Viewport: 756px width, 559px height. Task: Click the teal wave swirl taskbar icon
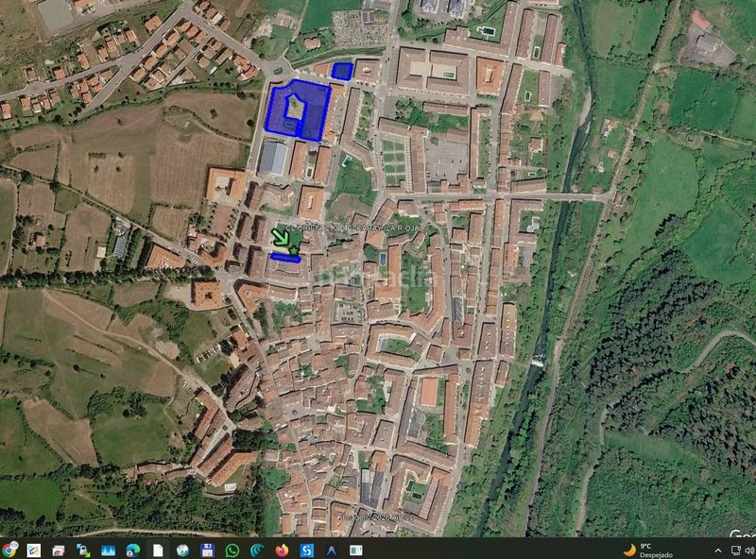click(257, 550)
